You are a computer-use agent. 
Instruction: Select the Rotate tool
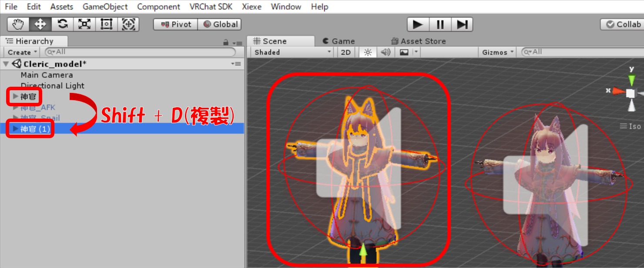(x=62, y=24)
